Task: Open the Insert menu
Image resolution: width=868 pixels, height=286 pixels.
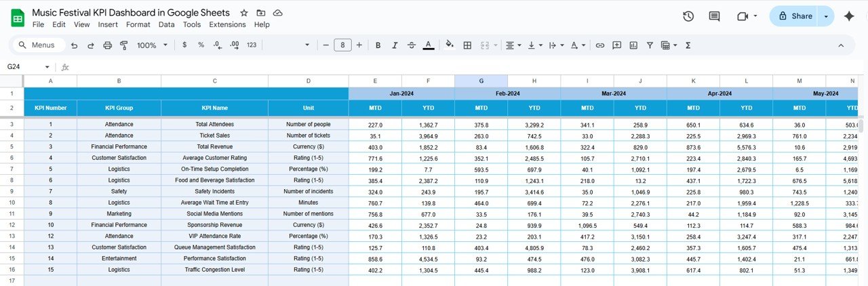Action: click(108, 24)
